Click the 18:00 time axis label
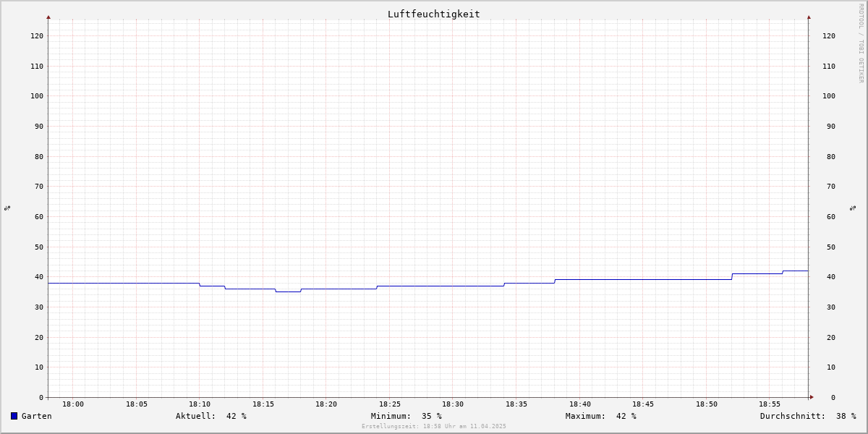Viewport: 868px width, 434px height. coord(73,404)
